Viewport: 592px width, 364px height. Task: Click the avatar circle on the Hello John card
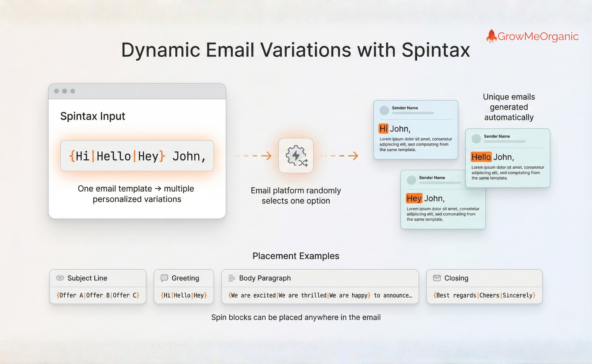pyautogui.click(x=476, y=138)
